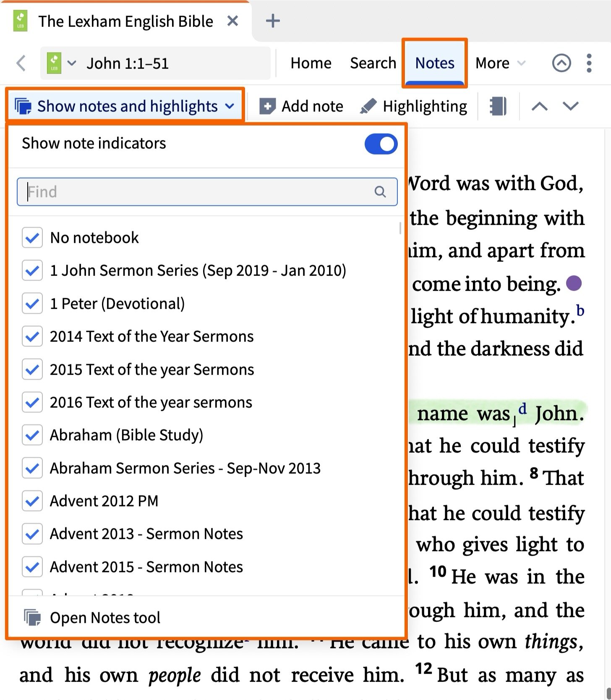Click the John 1:1–51 reference box
This screenshot has height=700, width=611.
155,63
